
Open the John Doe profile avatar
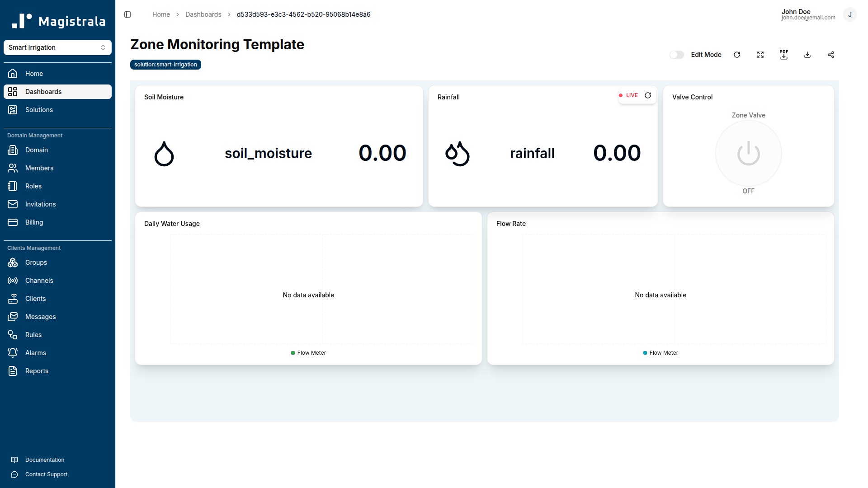click(x=850, y=14)
